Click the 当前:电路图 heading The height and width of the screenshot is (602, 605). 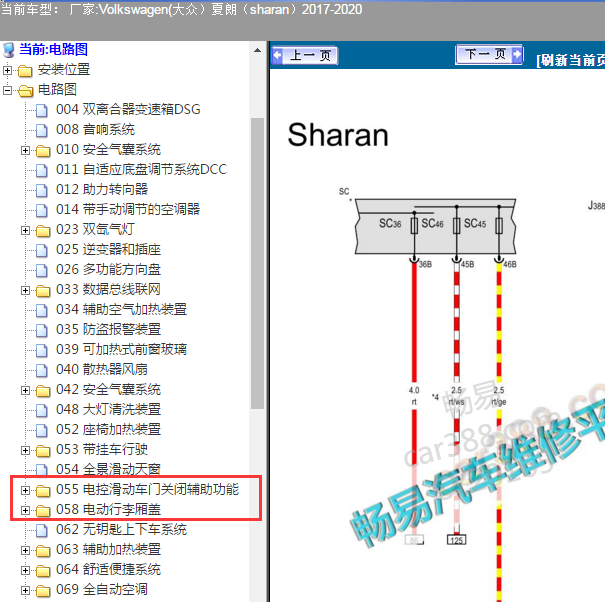point(53,49)
